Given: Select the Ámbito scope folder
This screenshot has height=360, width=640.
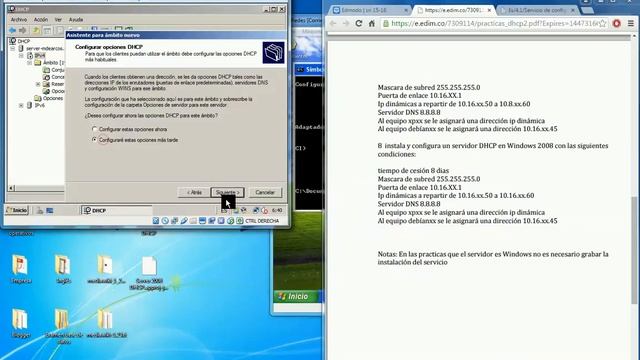Looking at the screenshot, I should point(38,62).
